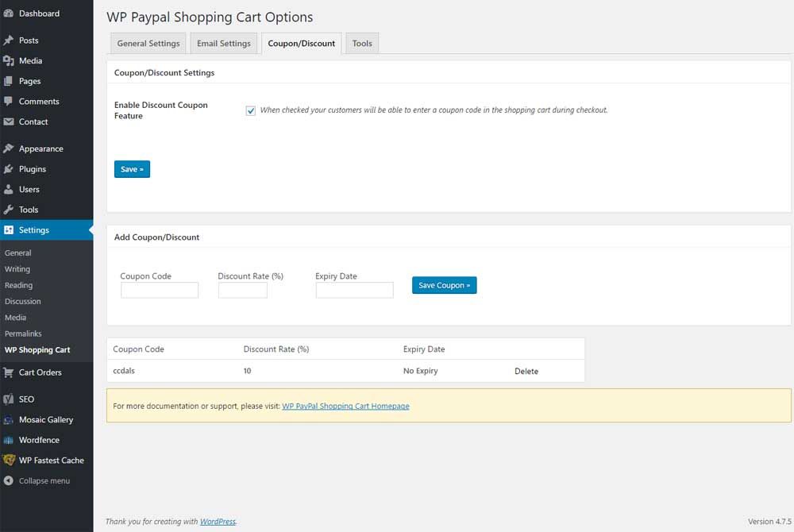This screenshot has width=794, height=532.
Task: Click the No Expiry table cell
Action: click(420, 371)
